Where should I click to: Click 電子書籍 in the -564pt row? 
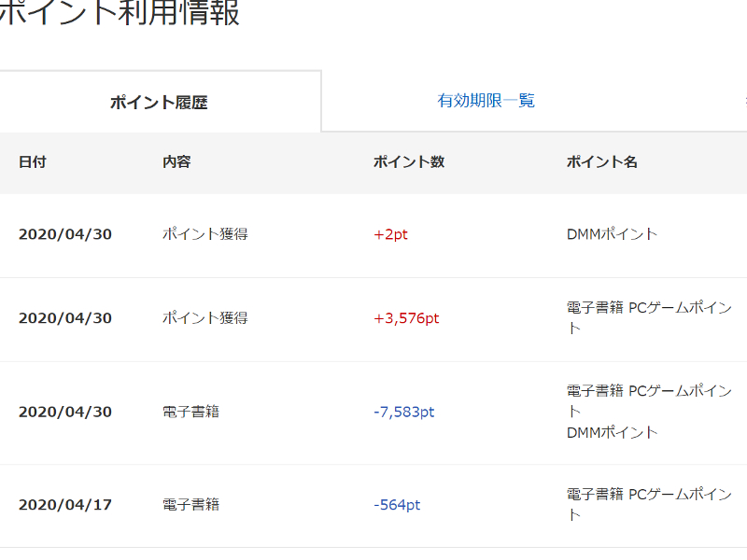point(191,505)
